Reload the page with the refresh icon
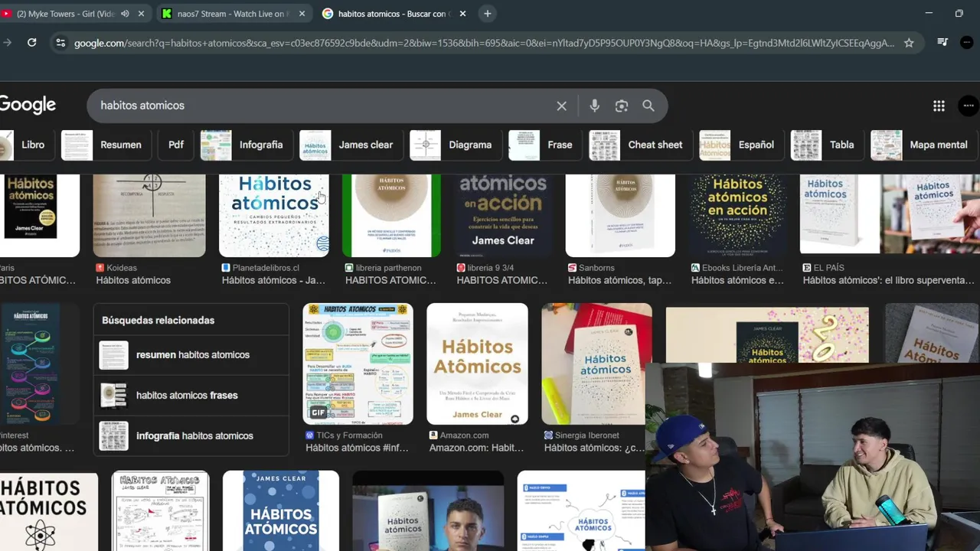980x551 pixels. (31, 43)
